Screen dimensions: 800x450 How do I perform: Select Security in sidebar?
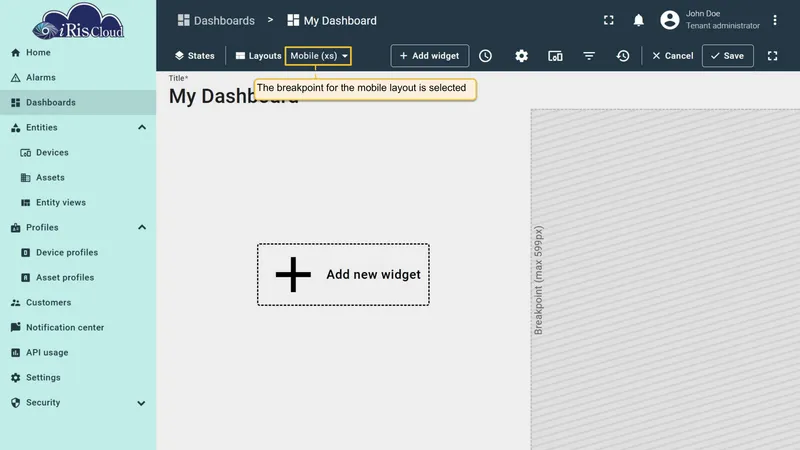[78, 403]
